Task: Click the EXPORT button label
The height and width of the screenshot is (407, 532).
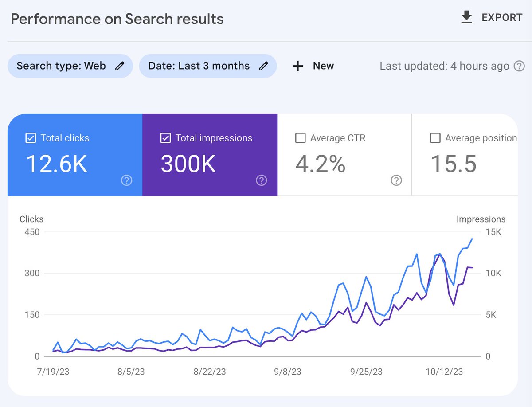Action: pos(502,18)
